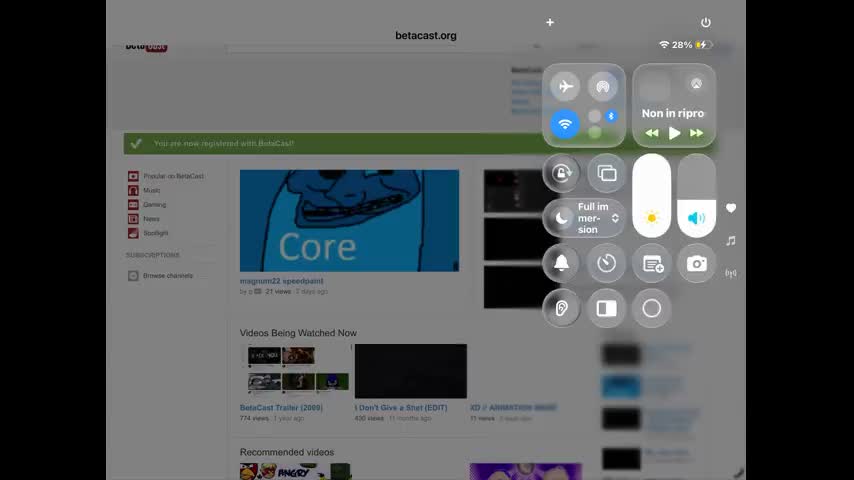
Task: Open the black thumbnail above I Don't Give a Shet
Action: point(411,371)
